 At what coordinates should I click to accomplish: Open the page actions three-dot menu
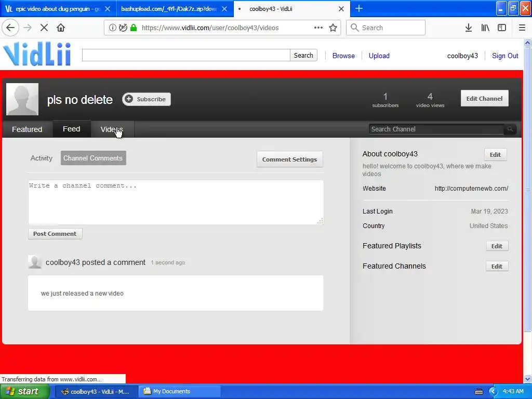click(318, 28)
